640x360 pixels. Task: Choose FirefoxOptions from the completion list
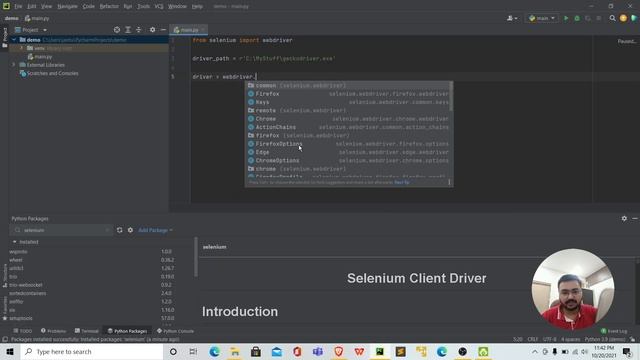[x=349, y=144]
